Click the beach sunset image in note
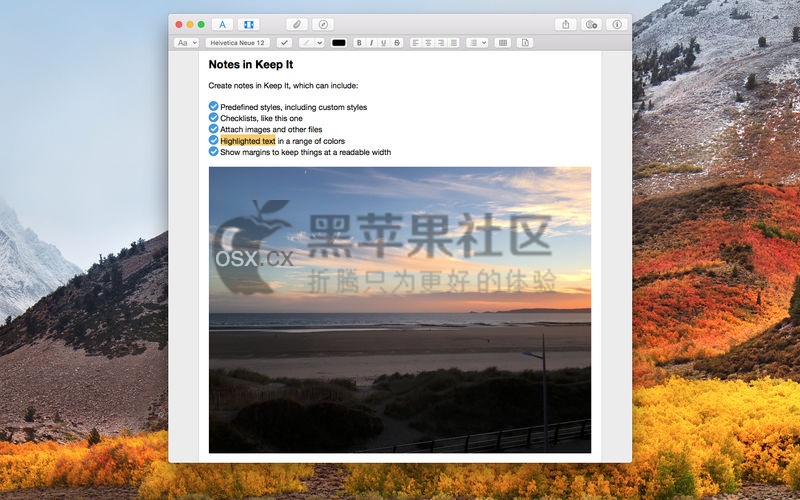The image size is (800, 500). point(400,310)
